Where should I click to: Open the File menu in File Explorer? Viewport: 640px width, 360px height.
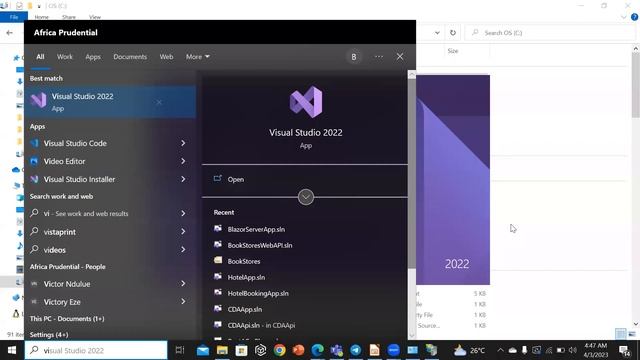point(14,17)
